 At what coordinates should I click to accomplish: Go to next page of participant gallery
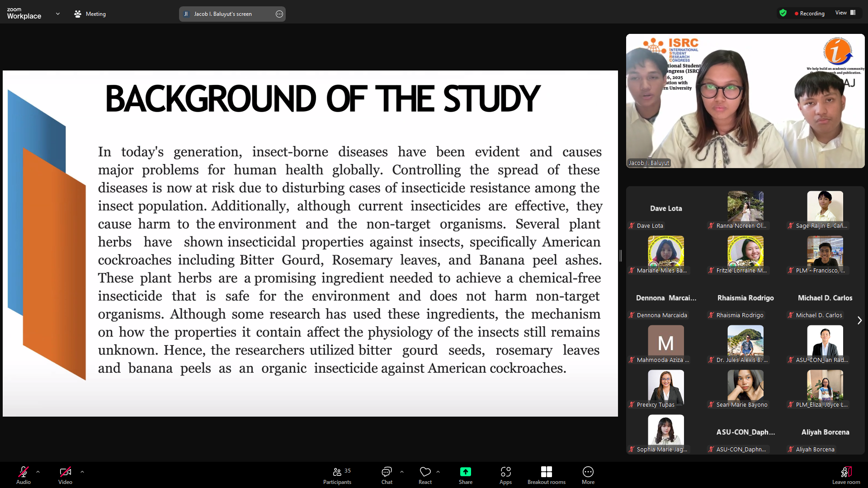(x=859, y=320)
